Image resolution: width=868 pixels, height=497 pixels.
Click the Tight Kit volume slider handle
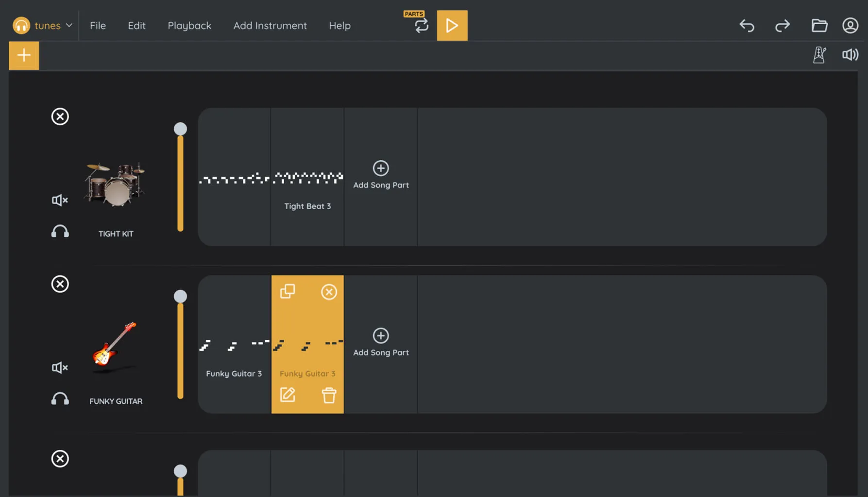pyautogui.click(x=180, y=129)
